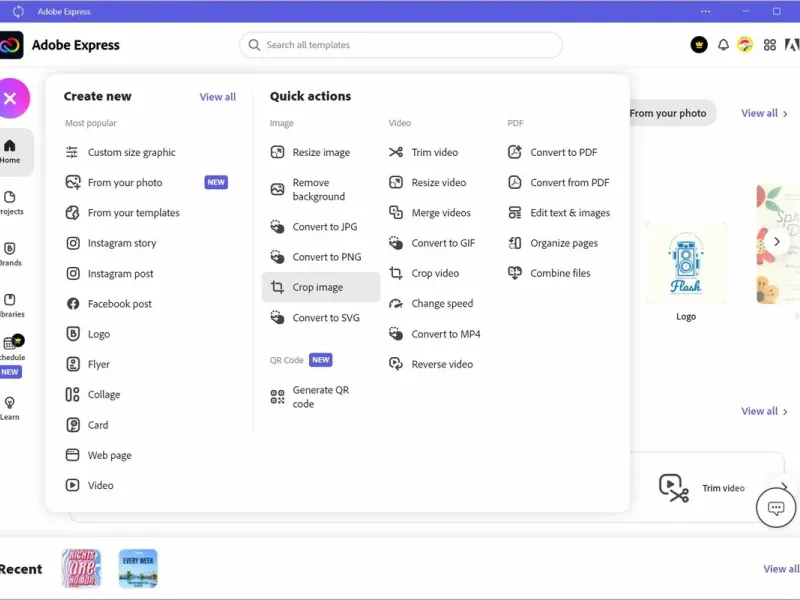This screenshot has height=600, width=800.
Task: Open the top-right View all link beside From your photo
Action: coord(764,113)
